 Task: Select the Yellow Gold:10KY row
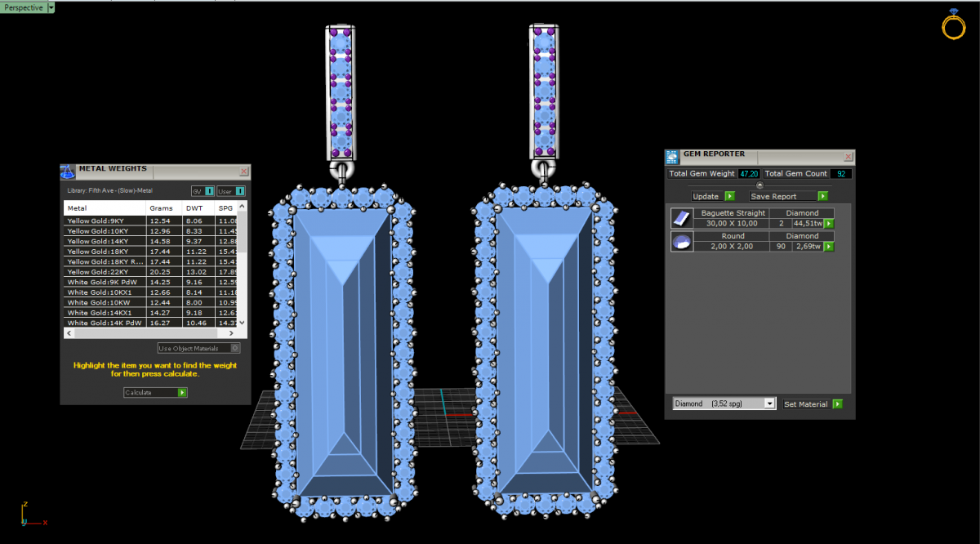click(x=151, y=231)
